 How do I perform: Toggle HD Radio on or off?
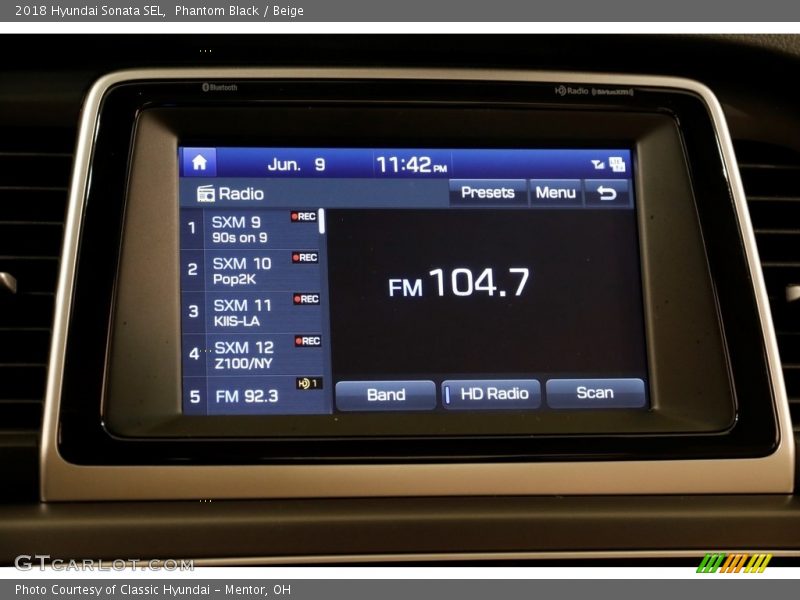pyautogui.click(x=491, y=394)
